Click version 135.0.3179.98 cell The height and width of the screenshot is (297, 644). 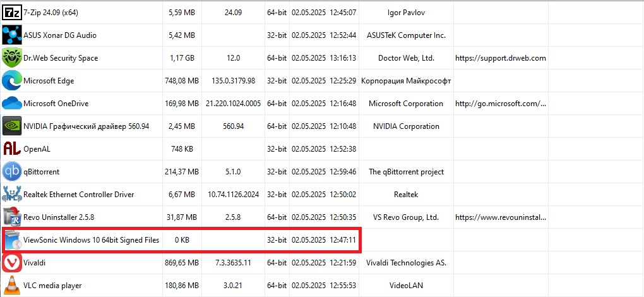click(233, 81)
